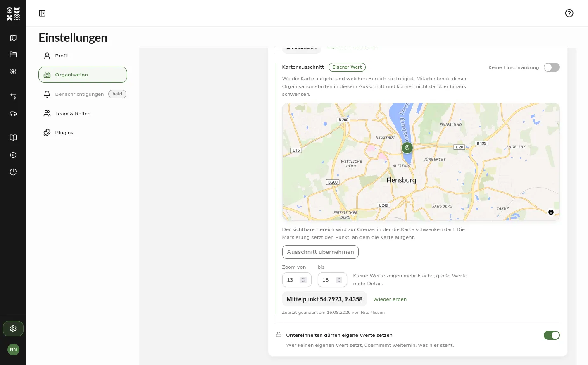Click Ausschnitt übernehmen button
588x365 pixels.
coord(320,252)
